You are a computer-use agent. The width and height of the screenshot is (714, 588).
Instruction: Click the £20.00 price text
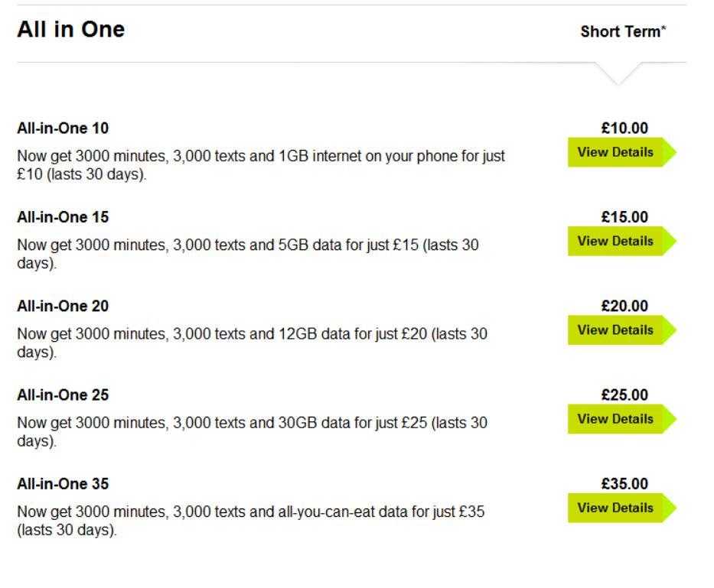[x=624, y=306]
